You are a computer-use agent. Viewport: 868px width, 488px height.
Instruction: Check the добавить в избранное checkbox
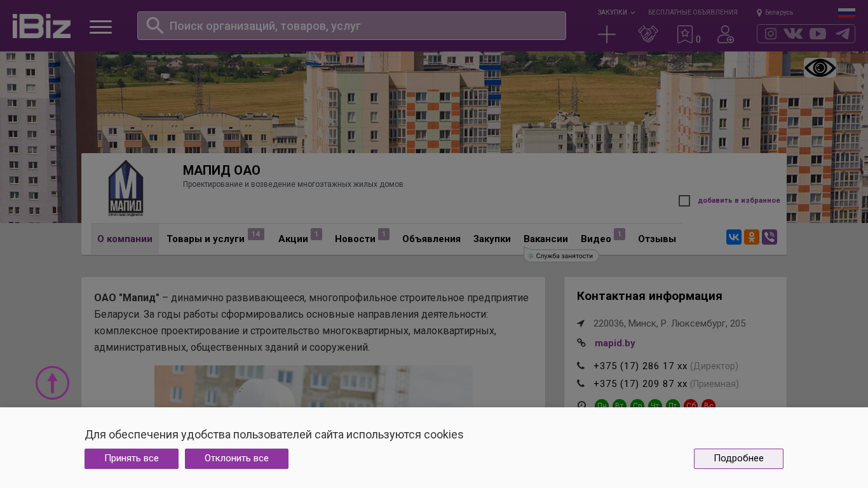[x=684, y=201]
